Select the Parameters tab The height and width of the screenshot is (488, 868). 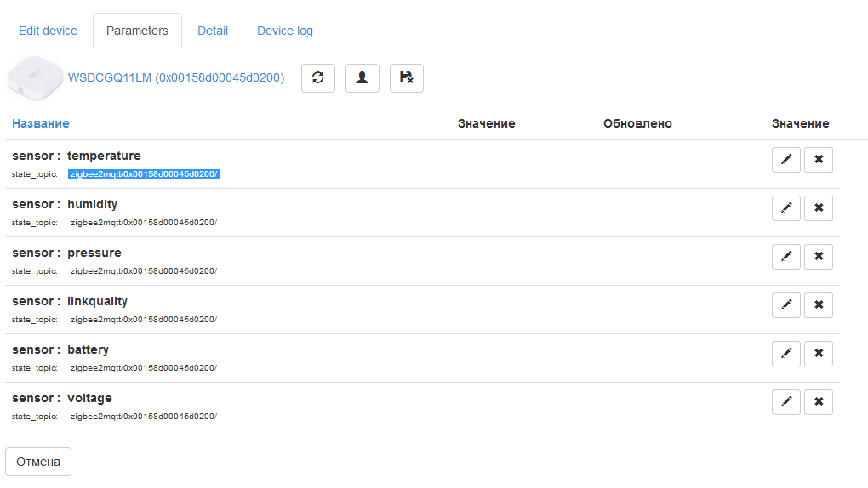coord(137,31)
